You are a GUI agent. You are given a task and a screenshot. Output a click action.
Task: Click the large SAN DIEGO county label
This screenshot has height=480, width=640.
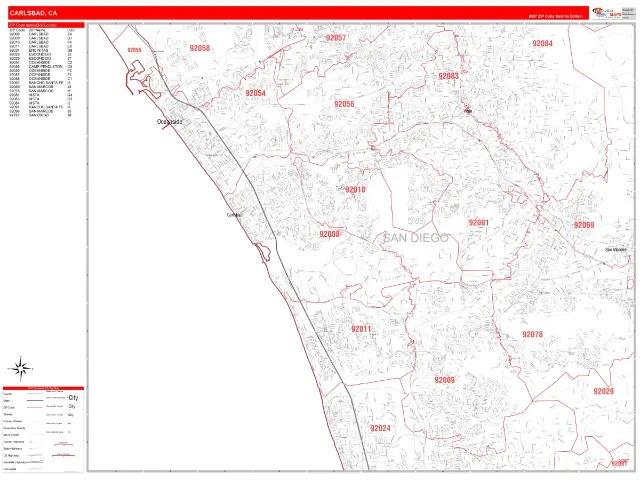416,238
